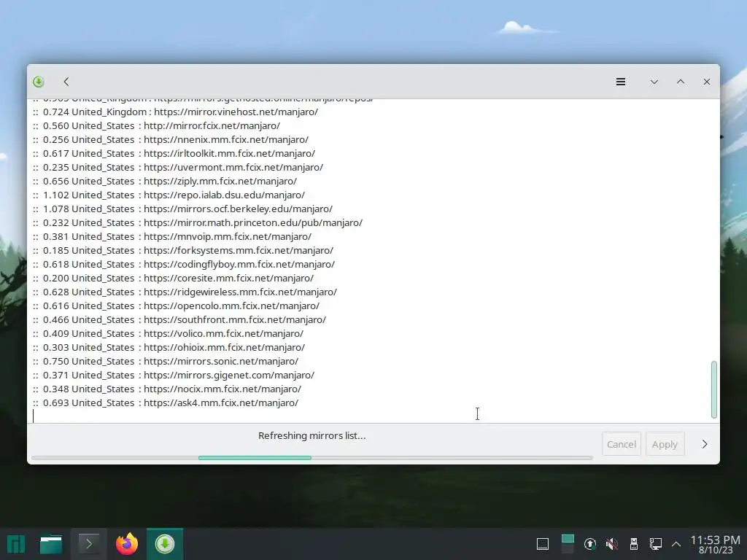The image size is (747, 560).
Task: Open the hamburger menu in the header
Action: [620, 82]
